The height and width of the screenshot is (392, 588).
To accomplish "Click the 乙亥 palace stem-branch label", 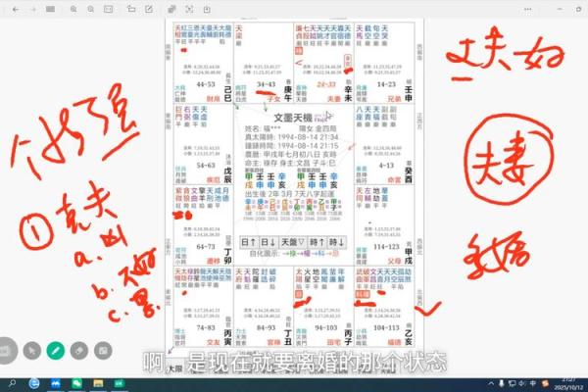I will tap(409, 337).
